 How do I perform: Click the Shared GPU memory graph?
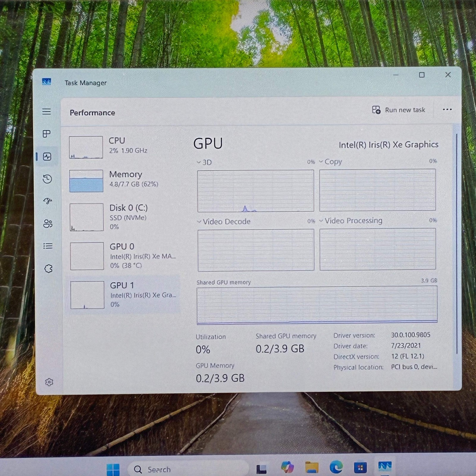tap(317, 305)
